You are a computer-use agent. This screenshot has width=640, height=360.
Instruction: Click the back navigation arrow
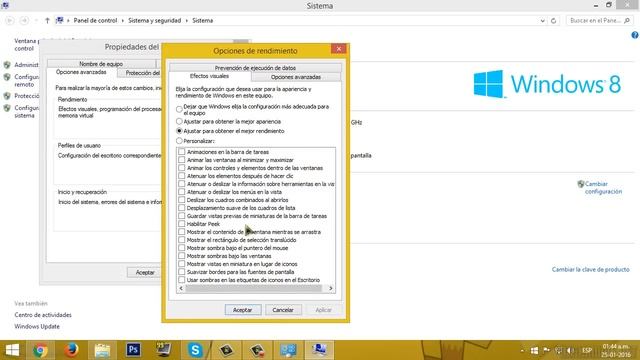click(10, 20)
